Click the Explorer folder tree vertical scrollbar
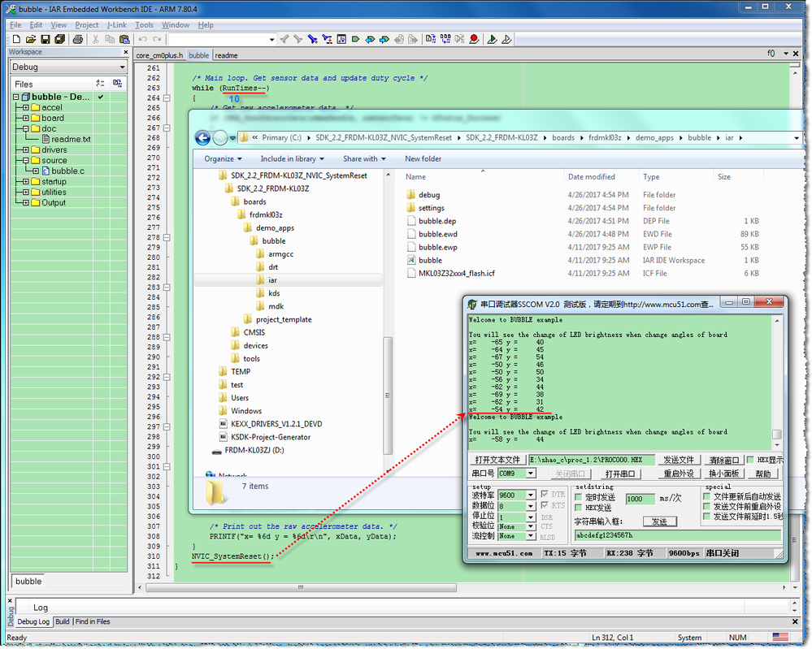Viewport: 812px width, 649px height. pyautogui.click(x=388, y=396)
